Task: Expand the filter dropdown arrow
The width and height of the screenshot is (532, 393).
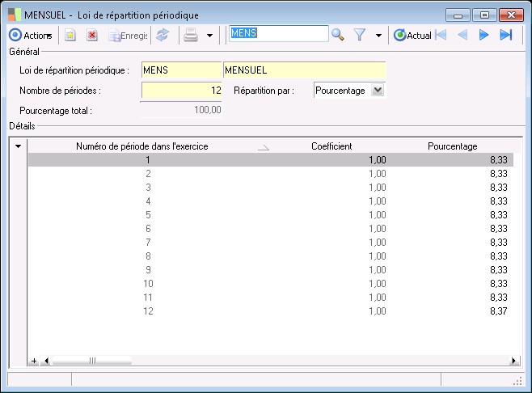Action: pyautogui.click(x=378, y=36)
